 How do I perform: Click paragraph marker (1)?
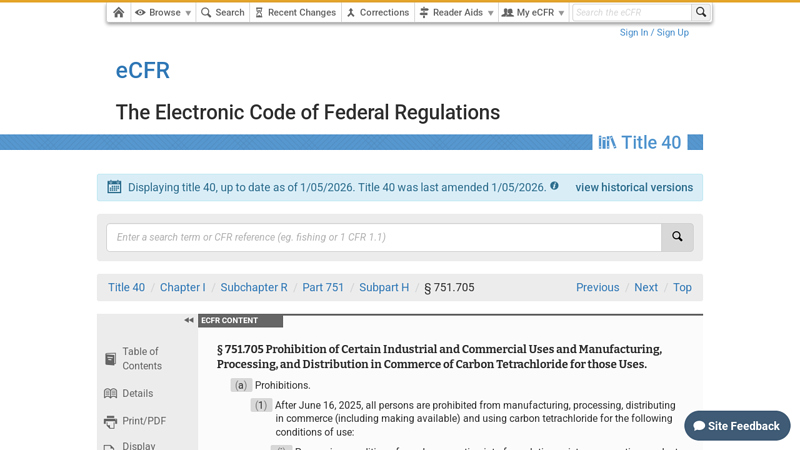click(x=261, y=405)
